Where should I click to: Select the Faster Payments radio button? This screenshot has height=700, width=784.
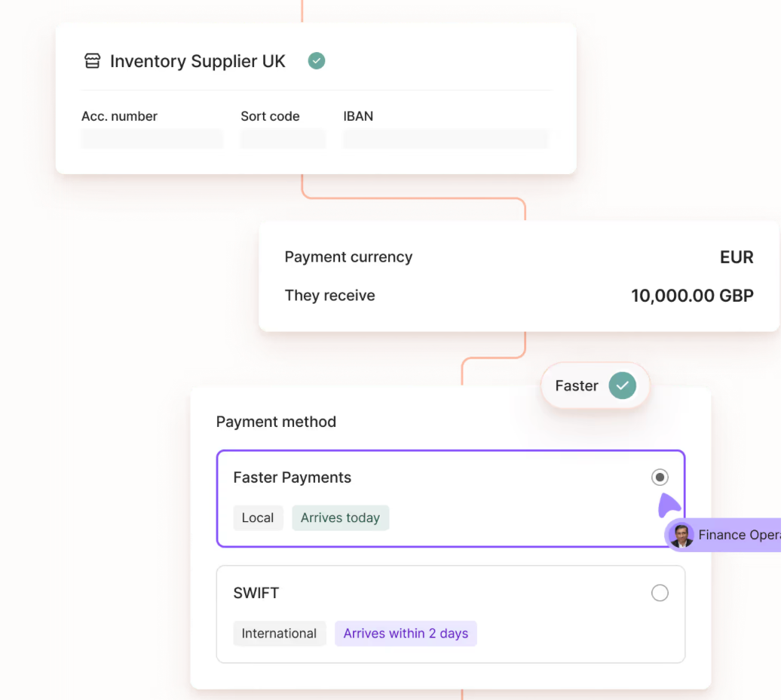660,477
